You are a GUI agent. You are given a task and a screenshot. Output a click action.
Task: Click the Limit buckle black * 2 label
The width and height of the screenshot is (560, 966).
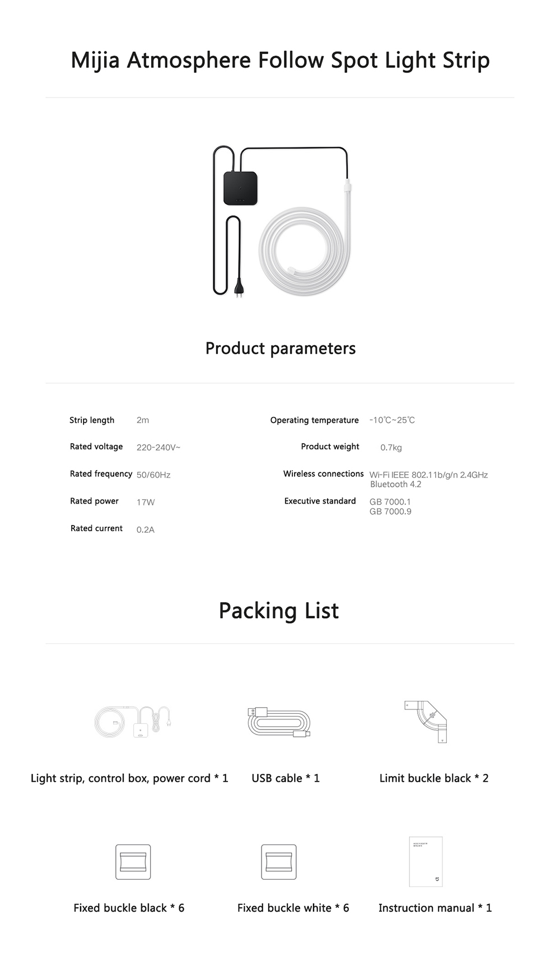coord(434,778)
